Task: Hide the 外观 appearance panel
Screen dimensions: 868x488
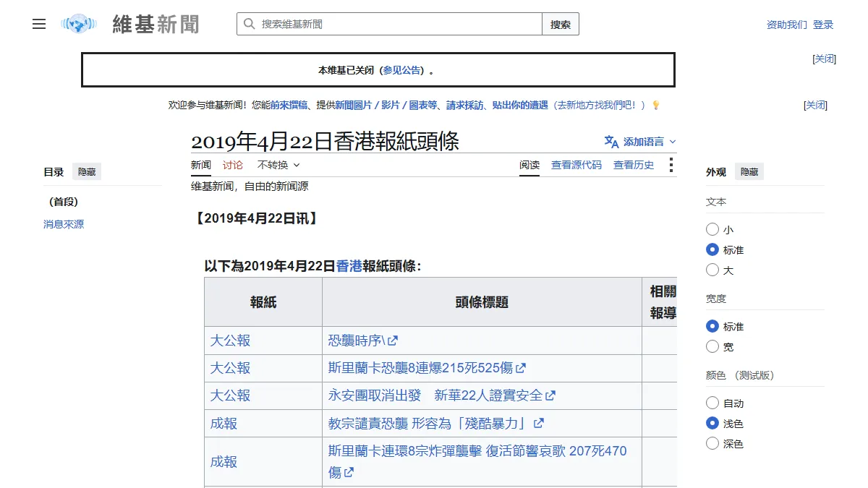Action: pyautogui.click(x=749, y=172)
